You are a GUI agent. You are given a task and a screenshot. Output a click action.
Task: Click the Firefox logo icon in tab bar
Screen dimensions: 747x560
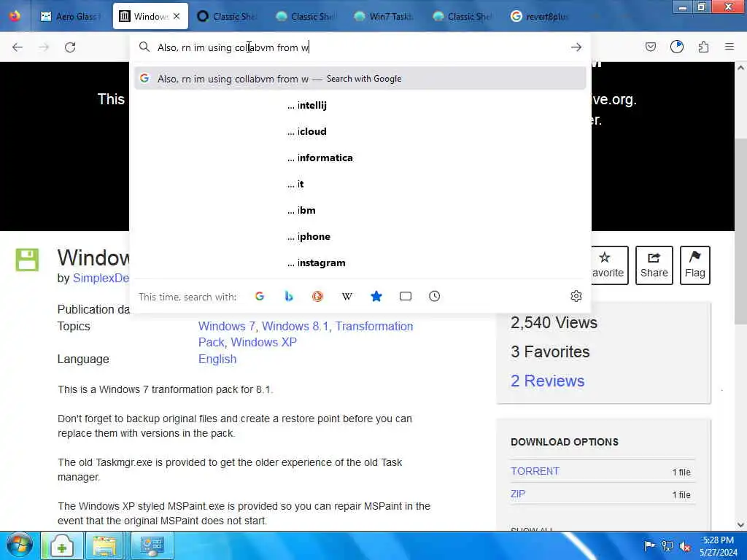click(15, 16)
